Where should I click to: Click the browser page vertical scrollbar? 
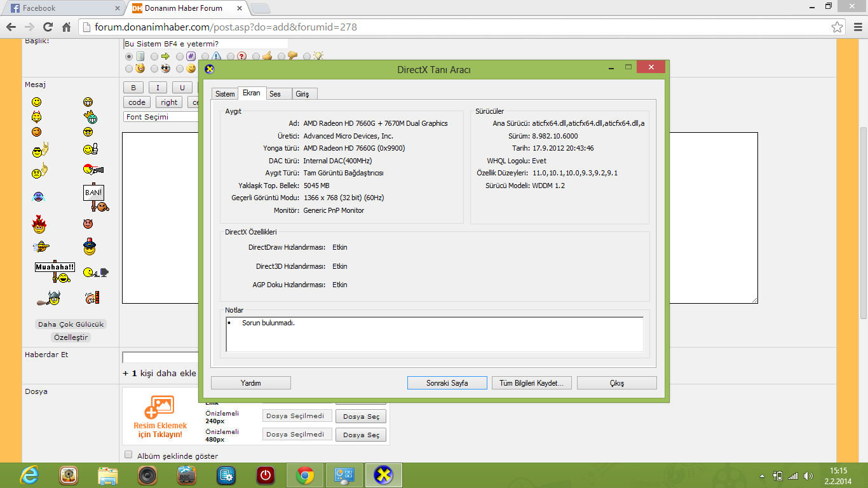point(863,222)
